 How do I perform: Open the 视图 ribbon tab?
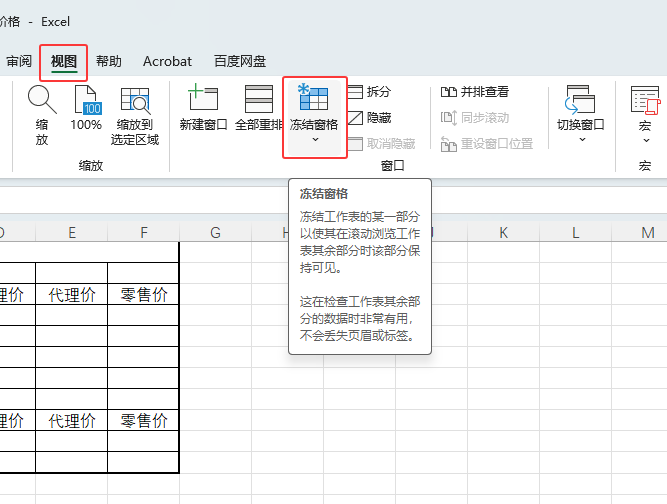coord(64,62)
